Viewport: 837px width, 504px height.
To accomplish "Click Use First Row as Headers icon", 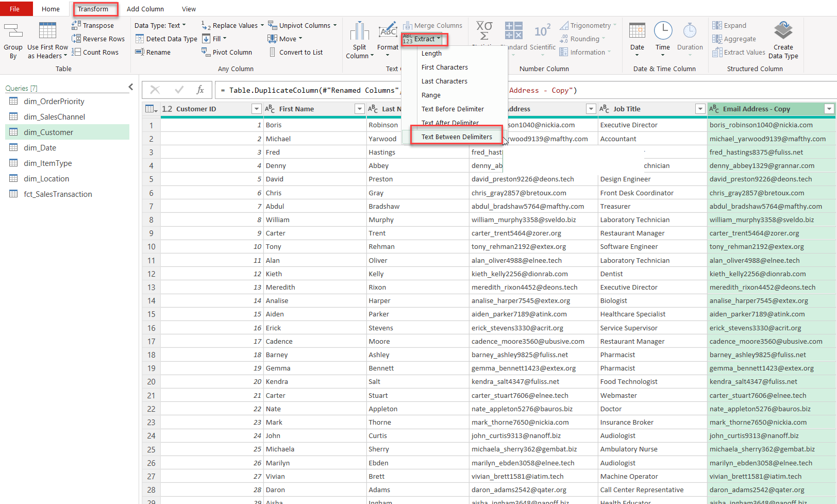I will [47, 31].
